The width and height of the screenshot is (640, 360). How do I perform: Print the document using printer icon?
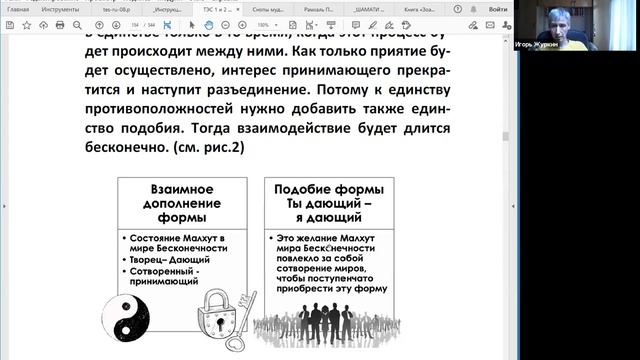click(x=60, y=25)
